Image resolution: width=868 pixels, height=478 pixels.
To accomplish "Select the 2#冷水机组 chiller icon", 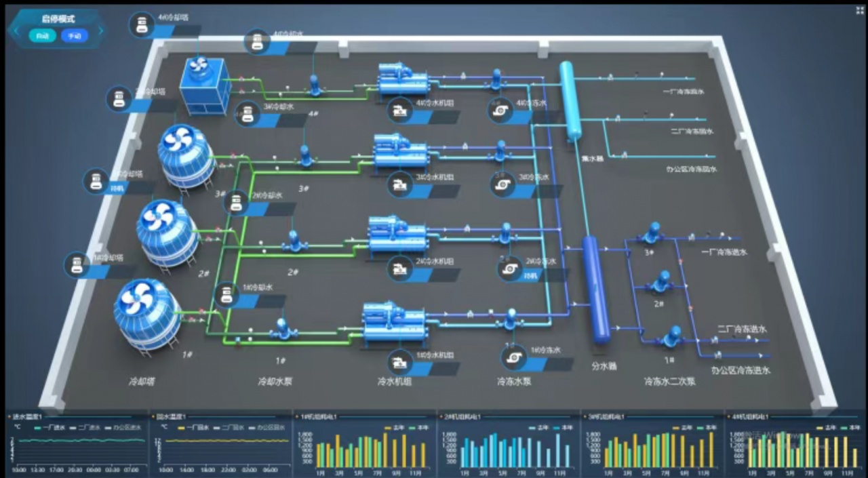I will (x=399, y=268).
